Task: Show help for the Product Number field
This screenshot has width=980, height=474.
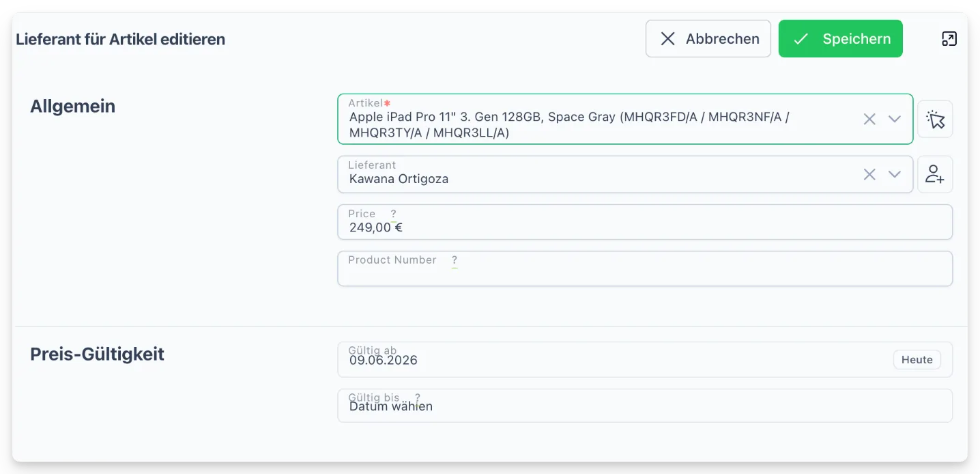Action: pos(455,260)
